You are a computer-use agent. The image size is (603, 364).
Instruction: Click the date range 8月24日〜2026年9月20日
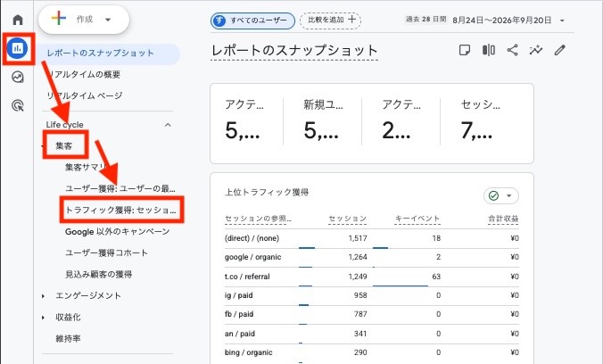click(x=502, y=21)
